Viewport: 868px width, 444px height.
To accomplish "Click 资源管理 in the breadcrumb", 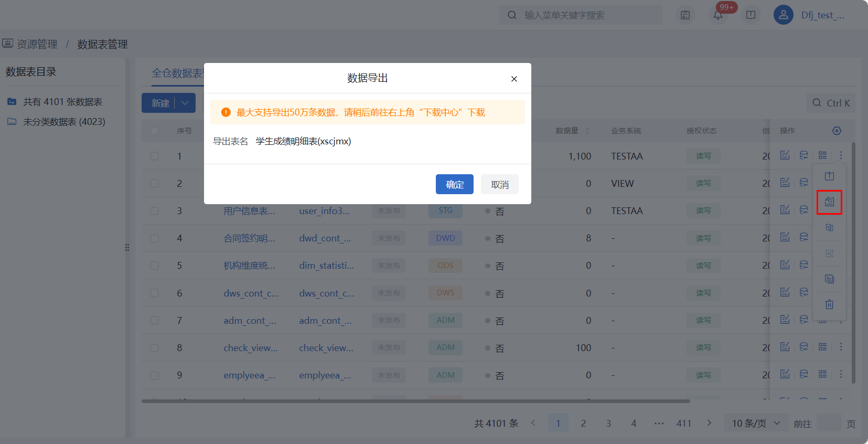I will pyautogui.click(x=37, y=44).
